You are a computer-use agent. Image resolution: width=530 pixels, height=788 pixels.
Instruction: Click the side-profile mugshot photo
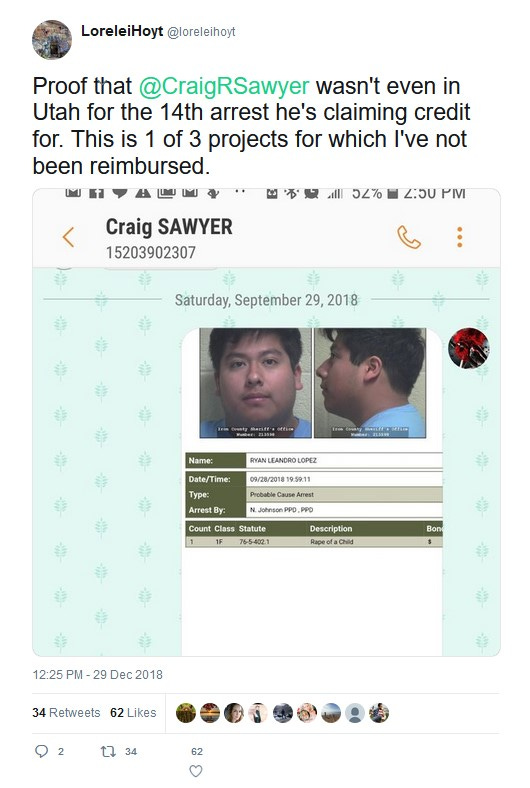pos(370,383)
